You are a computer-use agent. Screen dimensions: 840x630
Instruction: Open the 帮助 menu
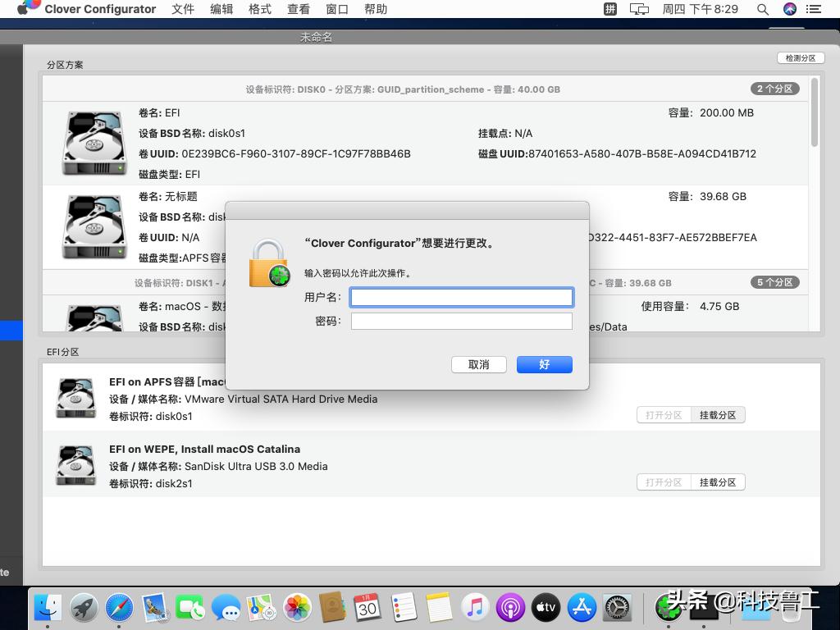tap(377, 9)
